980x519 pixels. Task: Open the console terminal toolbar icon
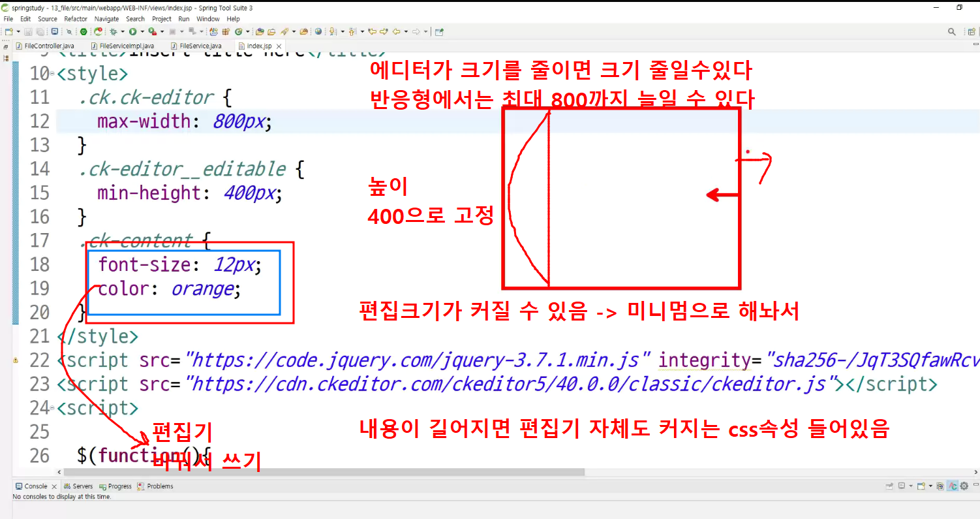point(55,31)
